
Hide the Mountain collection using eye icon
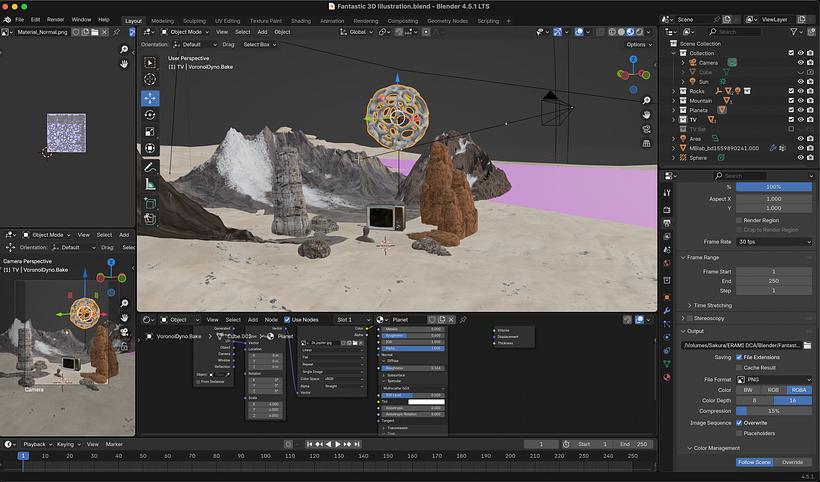point(800,101)
